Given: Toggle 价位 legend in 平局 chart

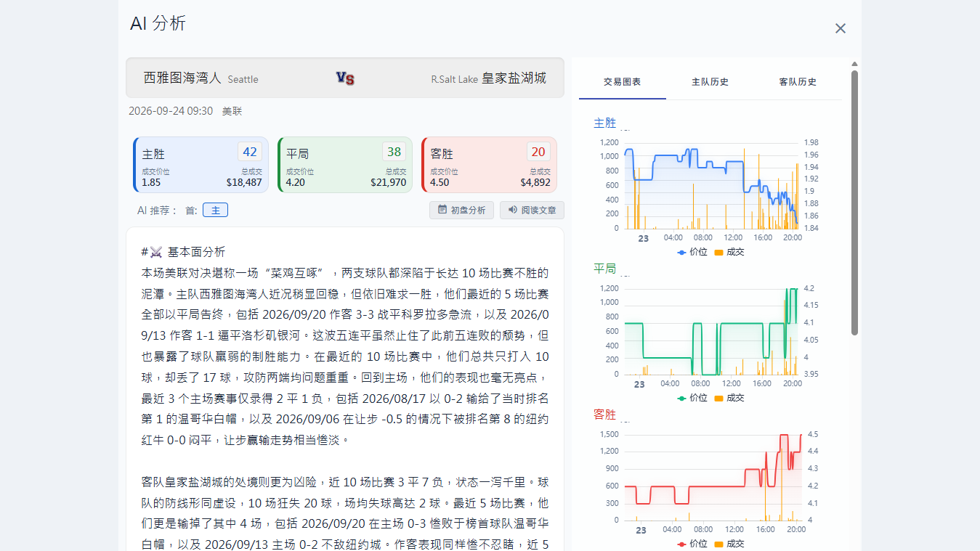Looking at the screenshot, I should (x=692, y=398).
